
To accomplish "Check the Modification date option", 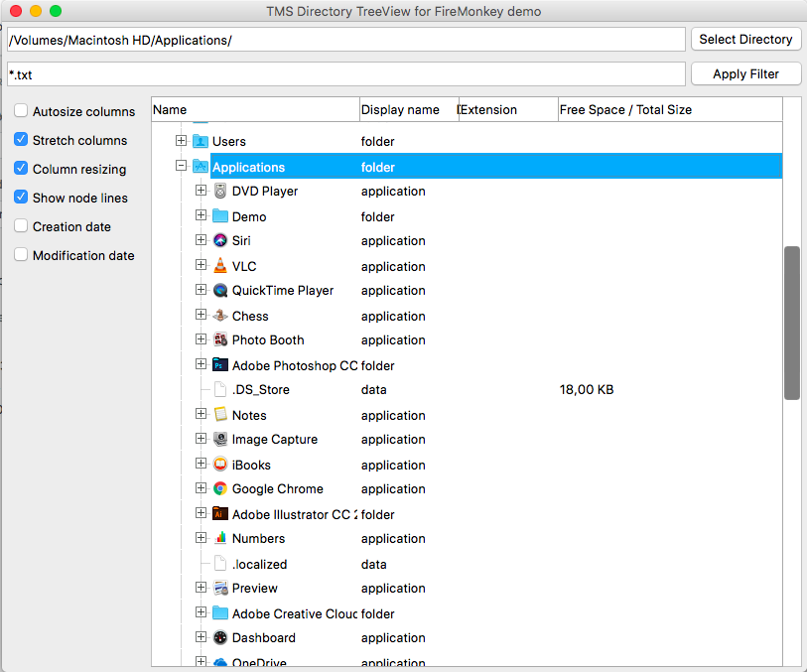I will tap(21, 255).
